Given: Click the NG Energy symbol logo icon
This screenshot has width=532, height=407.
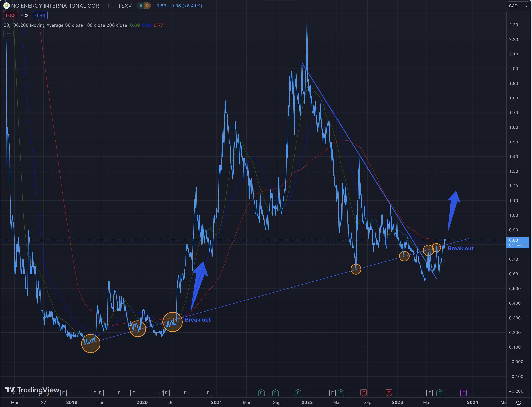Looking at the screenshot, I should 7,6.
